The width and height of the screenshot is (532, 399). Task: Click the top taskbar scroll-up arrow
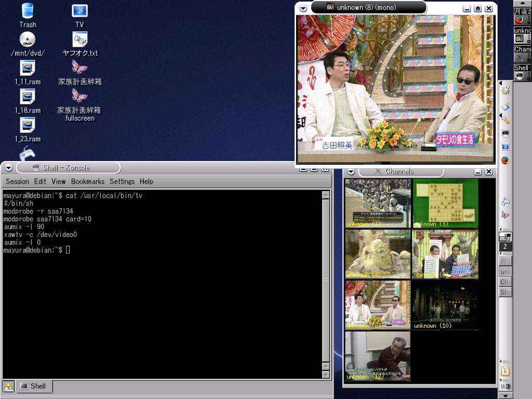click(x=523, y=3)
